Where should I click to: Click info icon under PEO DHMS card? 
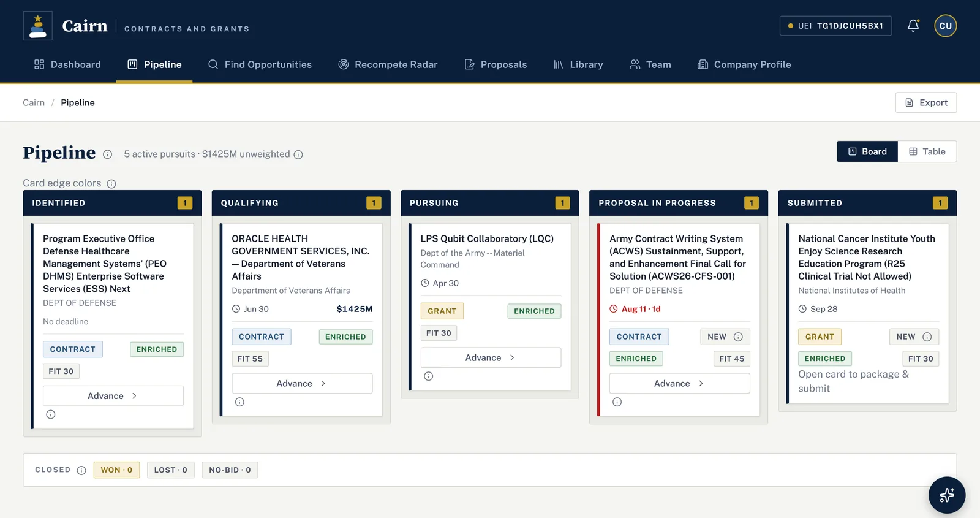click(51, 414)
